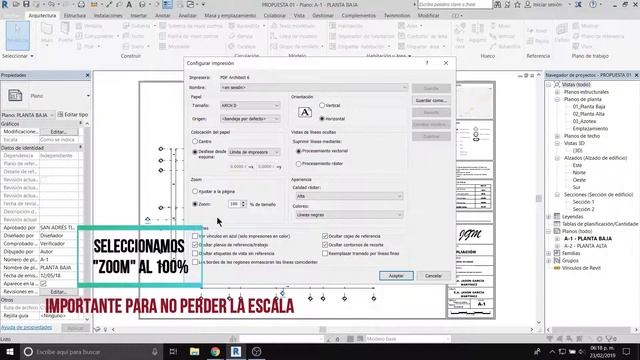Select Procesamiento ráster option
The height and width of the screenshot is (360, 640).
[298, 164]
